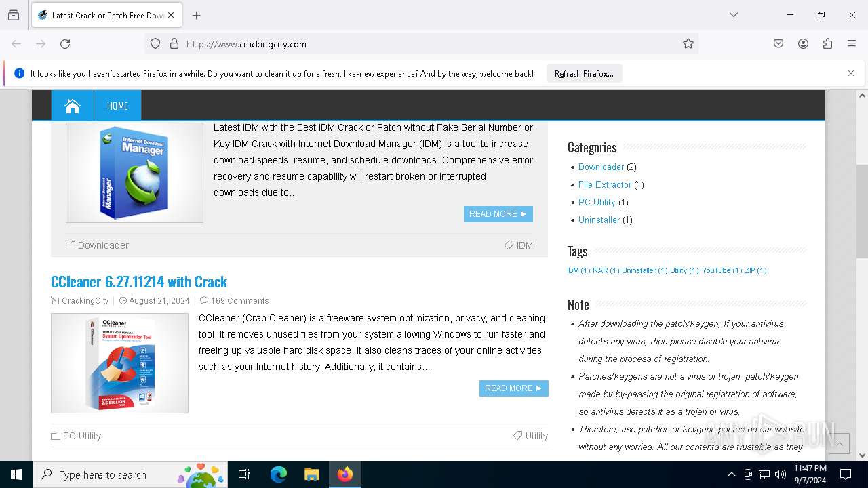
Task: Click READ MORE for IDM article
Action: [498, 214]
